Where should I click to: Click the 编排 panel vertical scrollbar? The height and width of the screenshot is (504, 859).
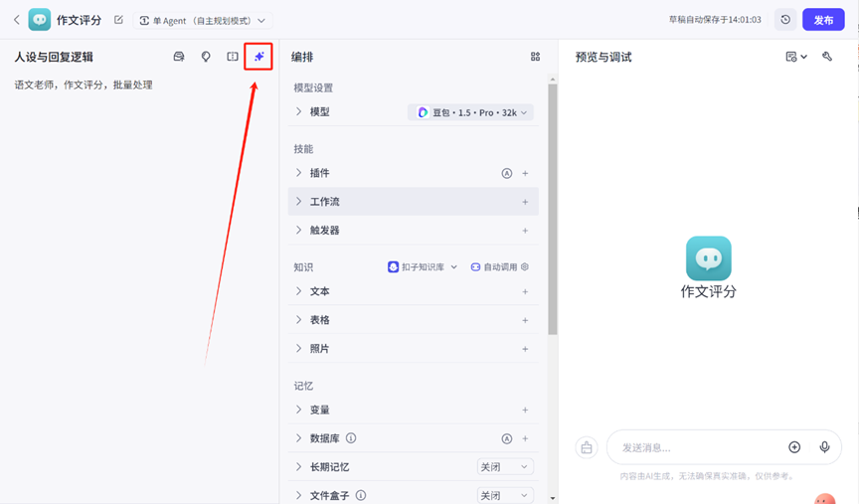point(552,209)
